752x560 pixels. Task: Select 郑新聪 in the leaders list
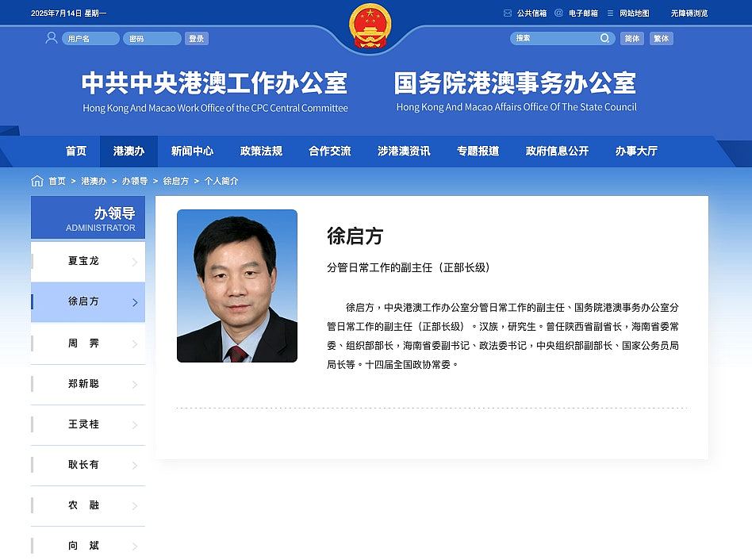(x=88, y=384)
